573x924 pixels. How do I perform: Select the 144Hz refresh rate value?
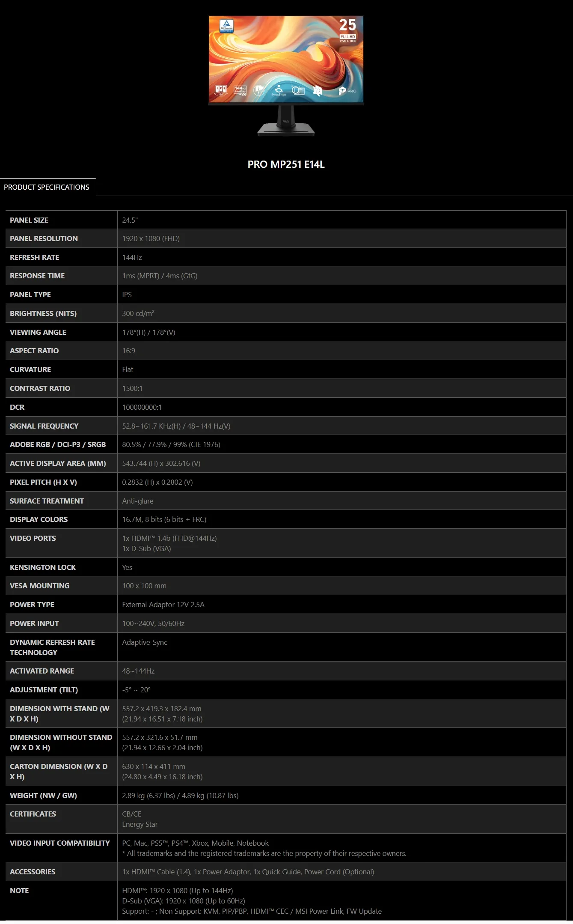[x=132, y=257]
